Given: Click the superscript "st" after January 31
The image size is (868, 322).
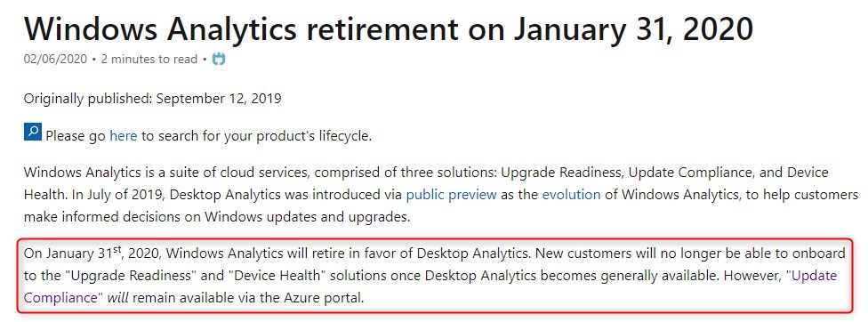Looking at the screenshot, I should (117, 249).
